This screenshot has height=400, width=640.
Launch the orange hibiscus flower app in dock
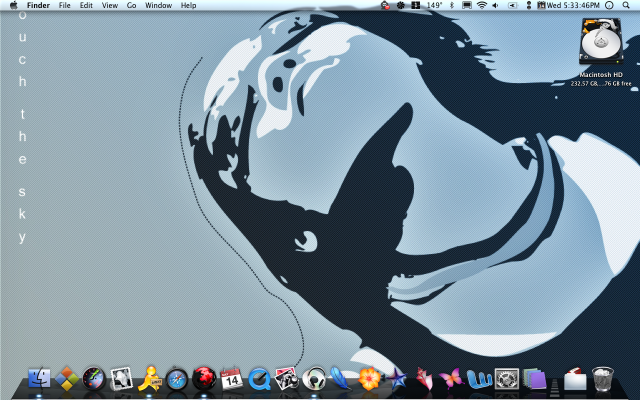tap(369, 378)
